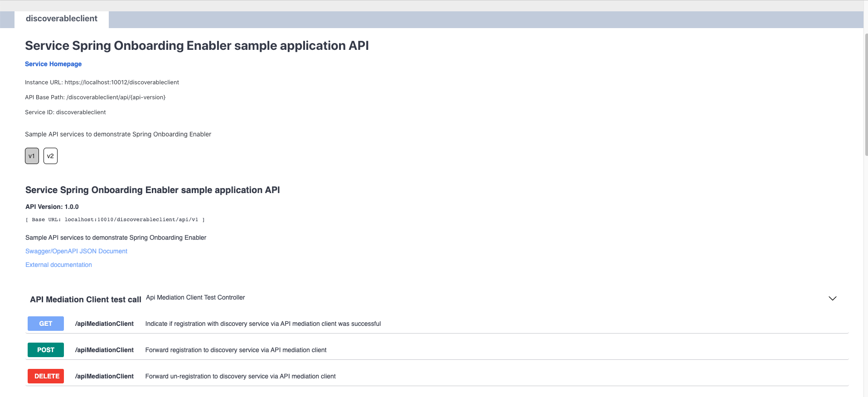The width and height of the screenshot is (868, 397).
Task: Switch to the discoverableclient tab
Action: point(62,19)
